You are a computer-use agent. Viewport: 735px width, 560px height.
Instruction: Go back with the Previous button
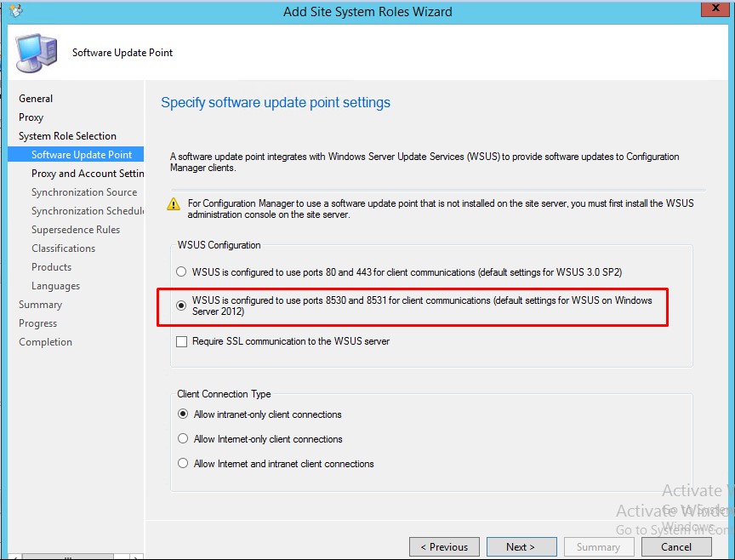[x=443, y=547]
